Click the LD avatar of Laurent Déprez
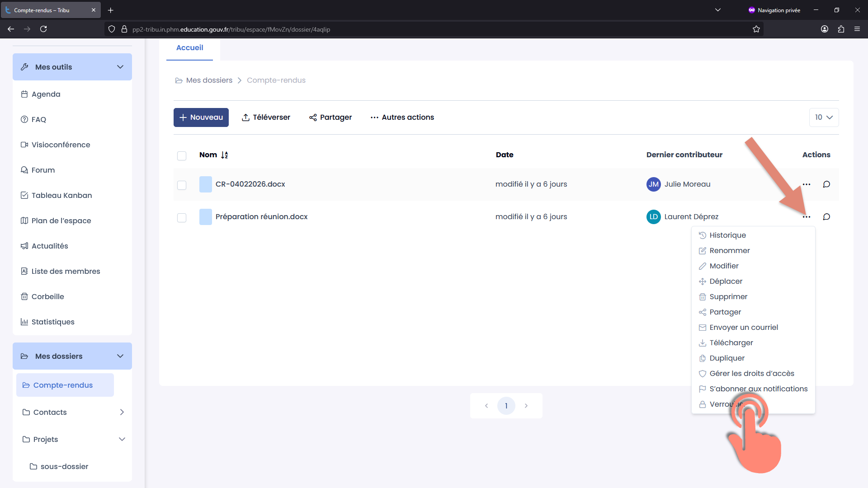The width and height of the screenshot is (868, 488). click(654, 217)
